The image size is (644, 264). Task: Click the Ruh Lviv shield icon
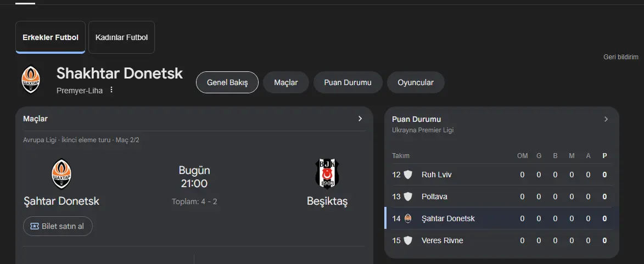pyautogui.click(x=408, y=175)
